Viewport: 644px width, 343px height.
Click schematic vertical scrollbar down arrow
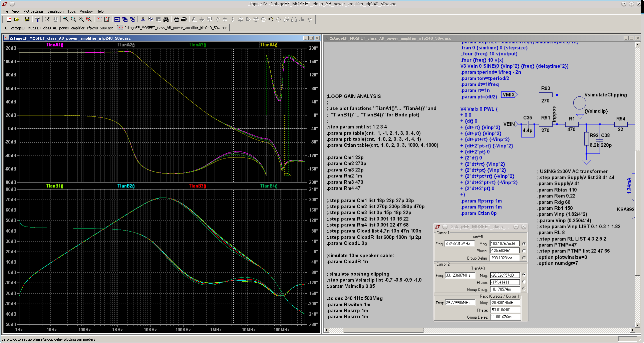coord(637,325)
